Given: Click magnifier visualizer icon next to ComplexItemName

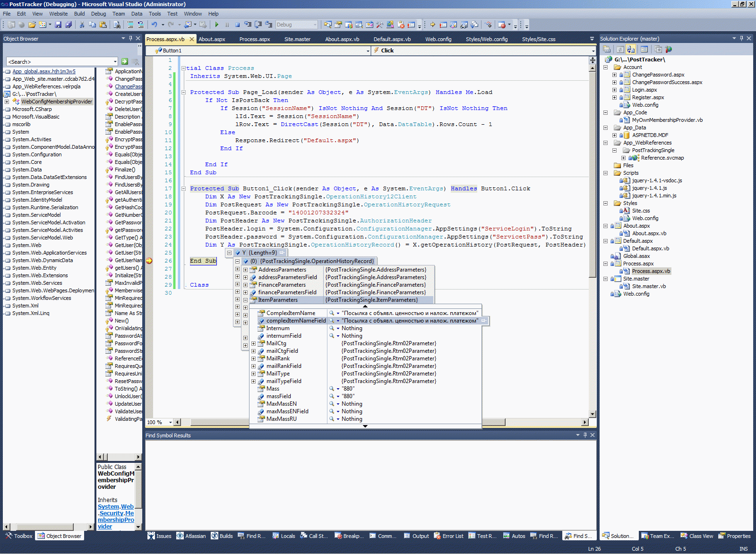Looking at the screenshot, I should (332, 313).
